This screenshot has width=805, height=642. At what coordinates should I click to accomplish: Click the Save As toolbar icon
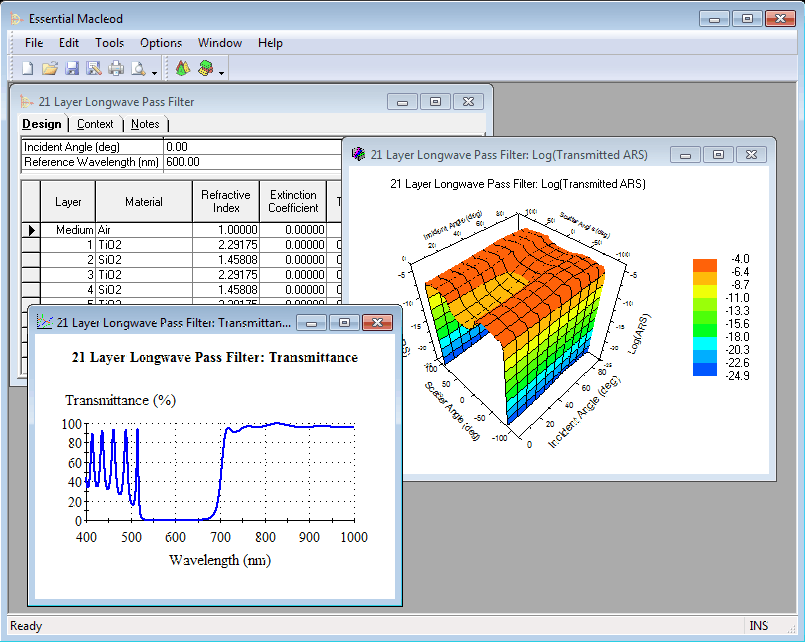click(x=94, y=69)
